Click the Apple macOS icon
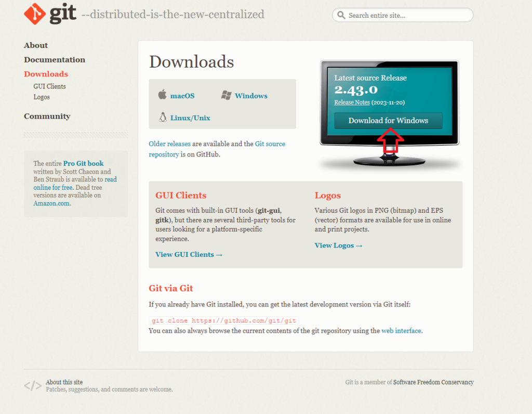 163,95
